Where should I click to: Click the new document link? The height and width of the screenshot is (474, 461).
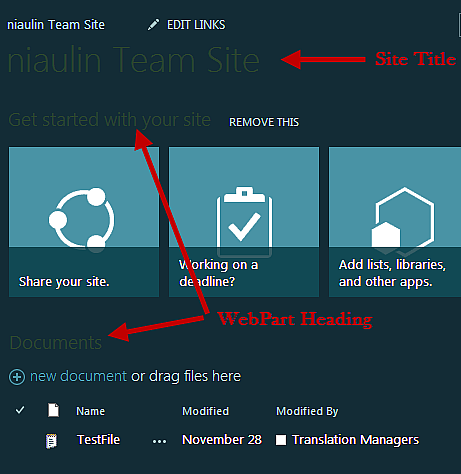click(78, 376)
